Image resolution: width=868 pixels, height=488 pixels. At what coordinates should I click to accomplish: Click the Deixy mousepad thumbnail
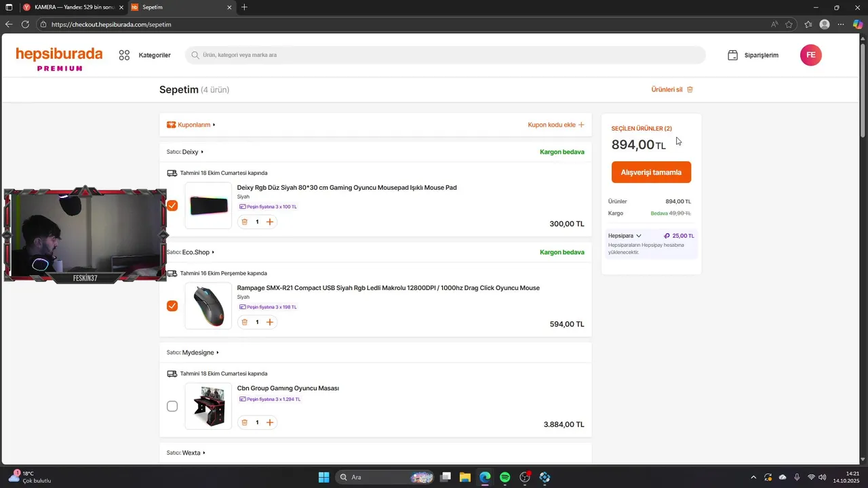pyautogui.click(x=208, y=205)
